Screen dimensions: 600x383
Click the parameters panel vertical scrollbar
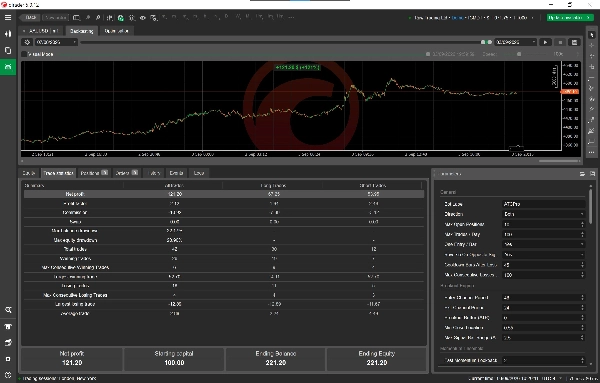(591, 207)
